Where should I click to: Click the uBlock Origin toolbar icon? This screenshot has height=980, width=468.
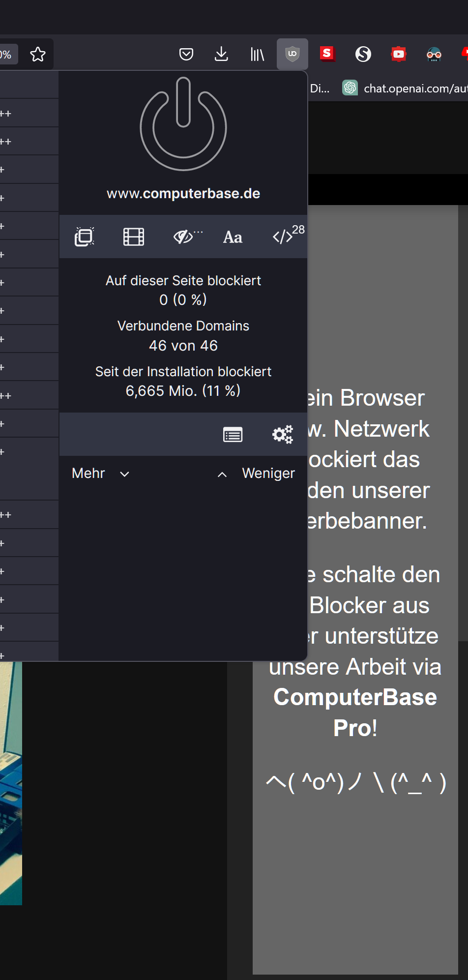[x=292, y=54]
